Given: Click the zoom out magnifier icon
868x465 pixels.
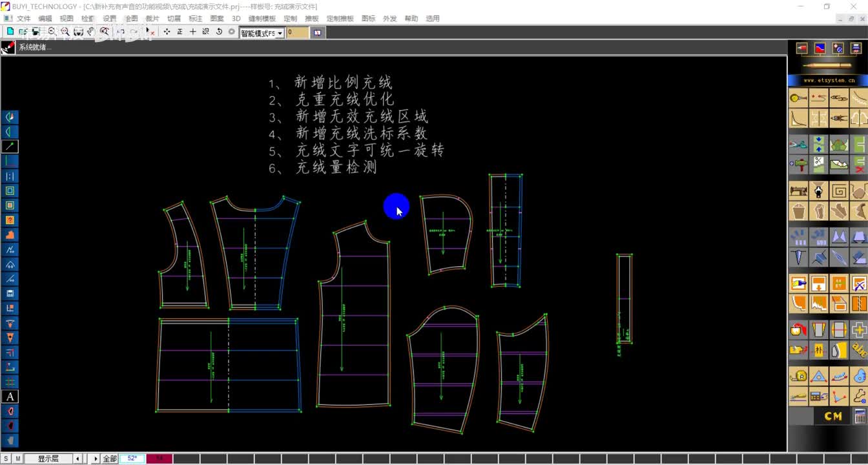Looking at the screenshot, I should click(x=52, y=32).
